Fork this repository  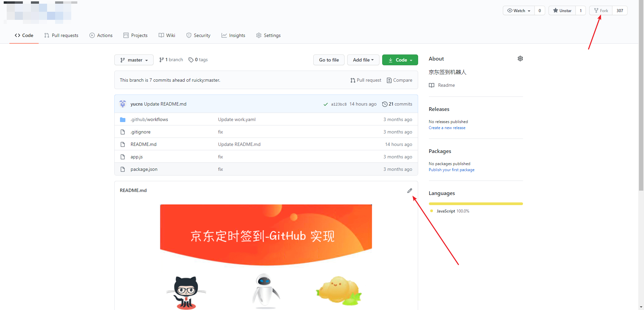[601, 10]
